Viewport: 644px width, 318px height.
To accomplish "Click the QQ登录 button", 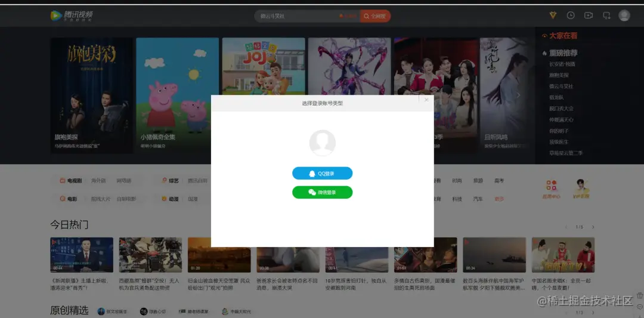I will click(x=323, y=174).
